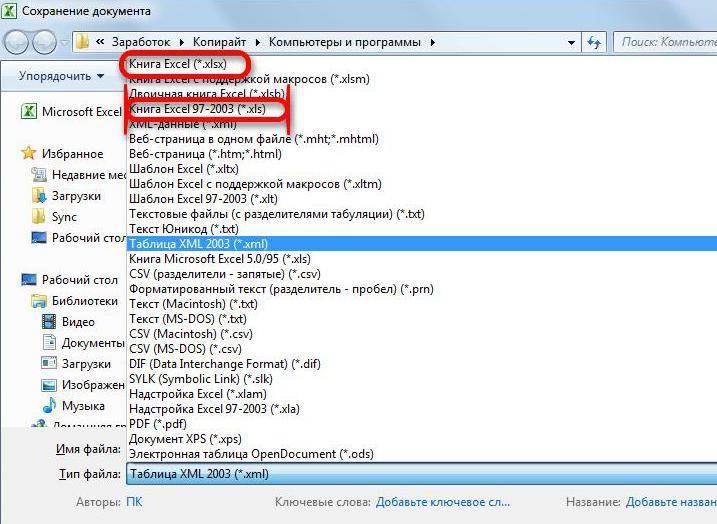Open Загрузки under Библиотеки
717x524 pixels.
[x=76, y=364]
